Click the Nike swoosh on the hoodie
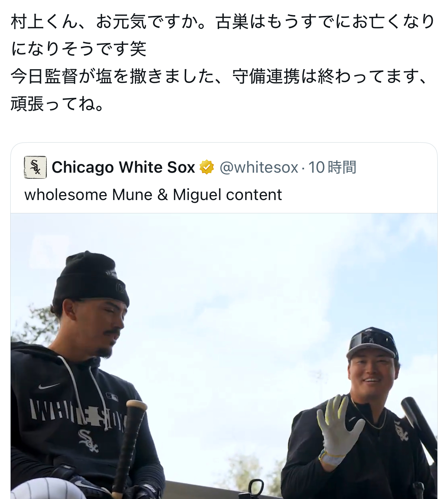This screenshot has width=448, height=499. tap(49, 386)
